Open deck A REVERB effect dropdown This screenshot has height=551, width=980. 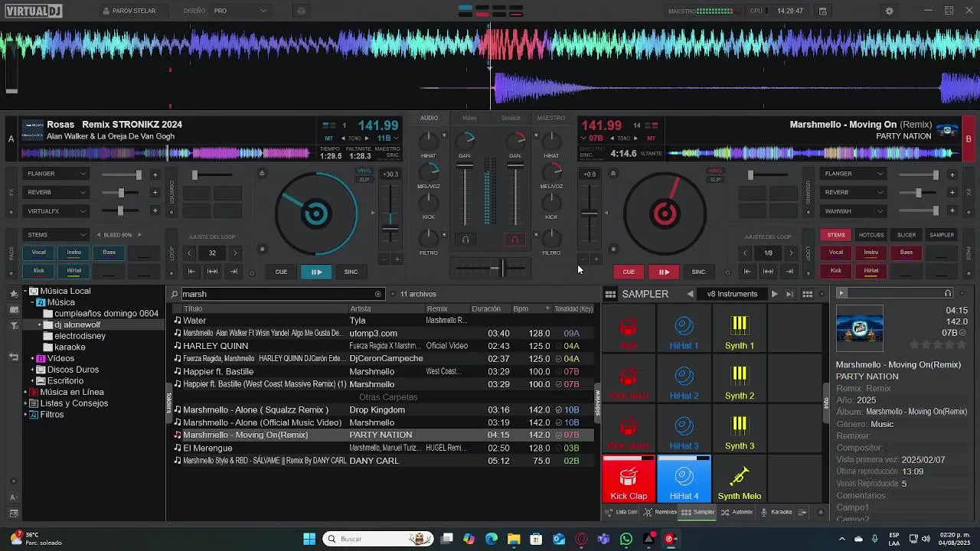(57, 193)
